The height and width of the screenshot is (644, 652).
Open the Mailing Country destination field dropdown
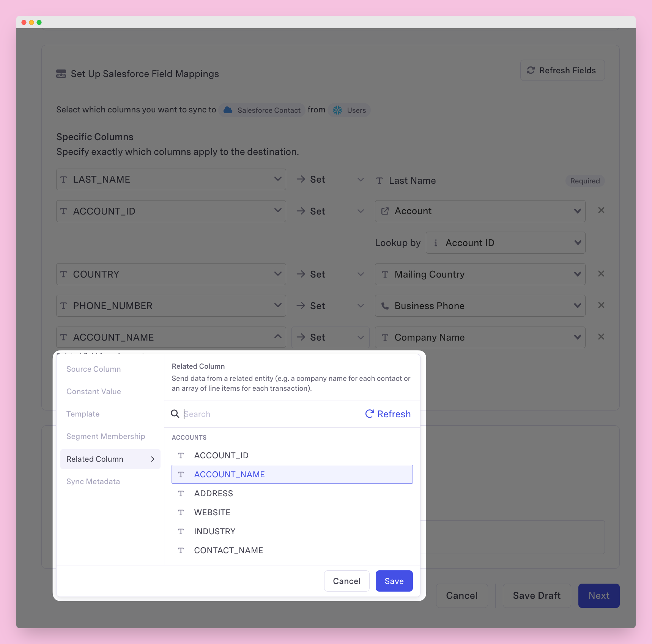click(x=577, y=274)
